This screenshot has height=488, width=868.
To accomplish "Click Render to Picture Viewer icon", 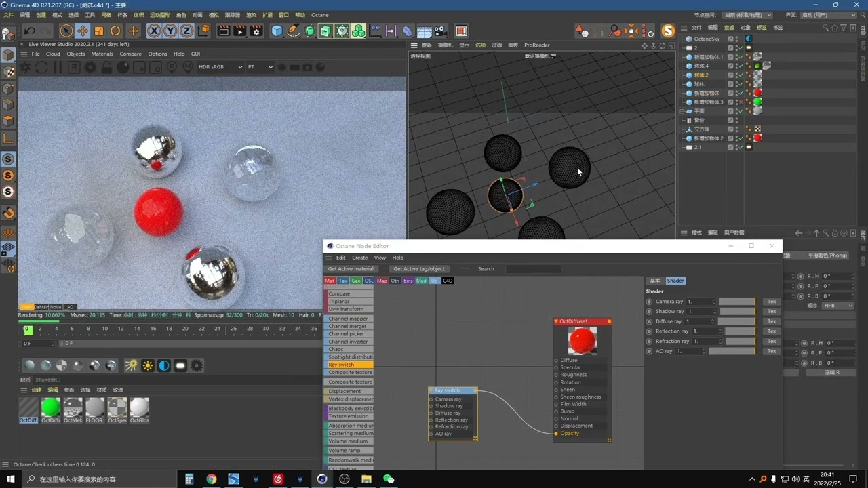I will [240, 31].
